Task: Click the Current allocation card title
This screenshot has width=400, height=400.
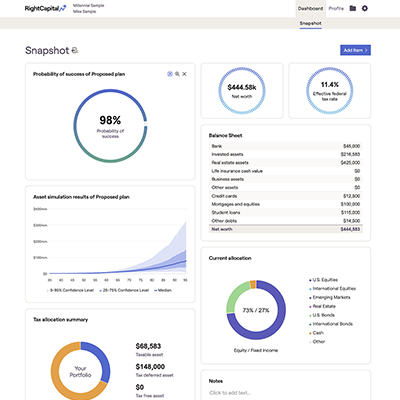Action: (x=230, y=258)
